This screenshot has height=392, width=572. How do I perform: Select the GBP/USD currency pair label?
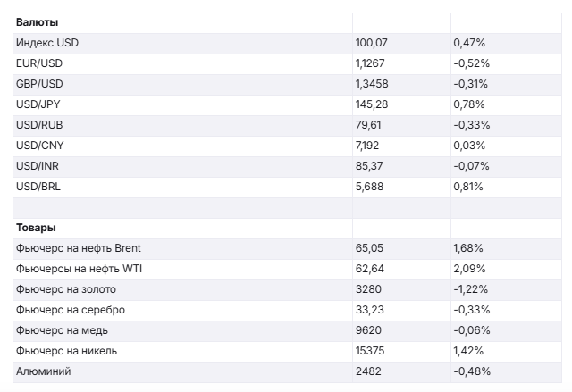pyautogui.click(x=39, y=84)
